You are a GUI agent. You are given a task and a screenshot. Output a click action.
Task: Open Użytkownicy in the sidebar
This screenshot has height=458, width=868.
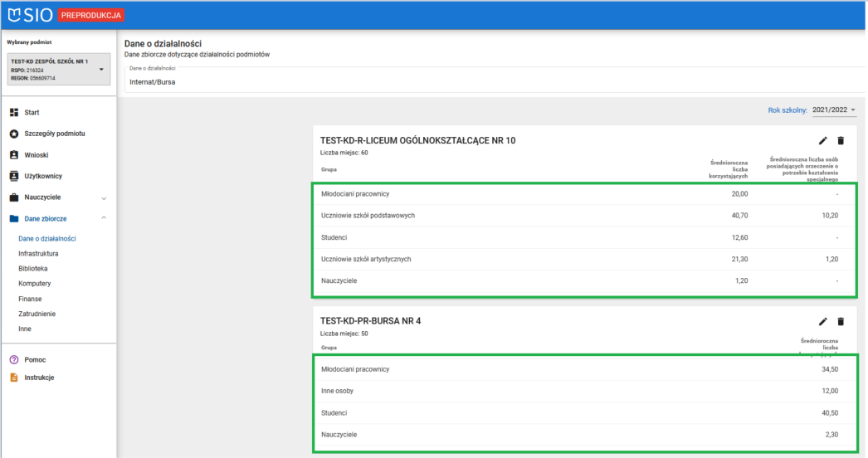click(x=43, y=176)
